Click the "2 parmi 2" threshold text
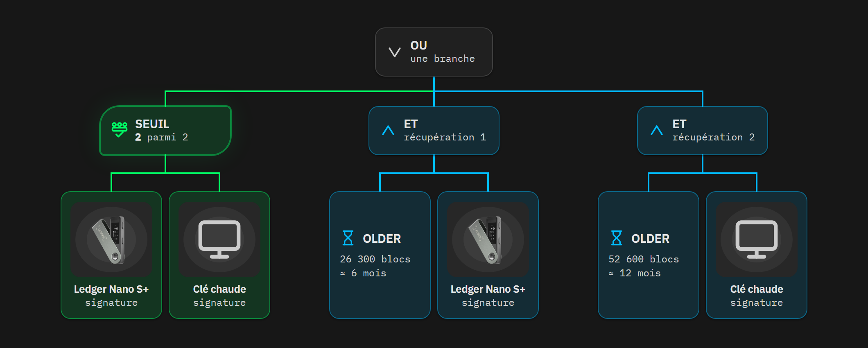The image size is (868, 348). [x=162, y=137]
